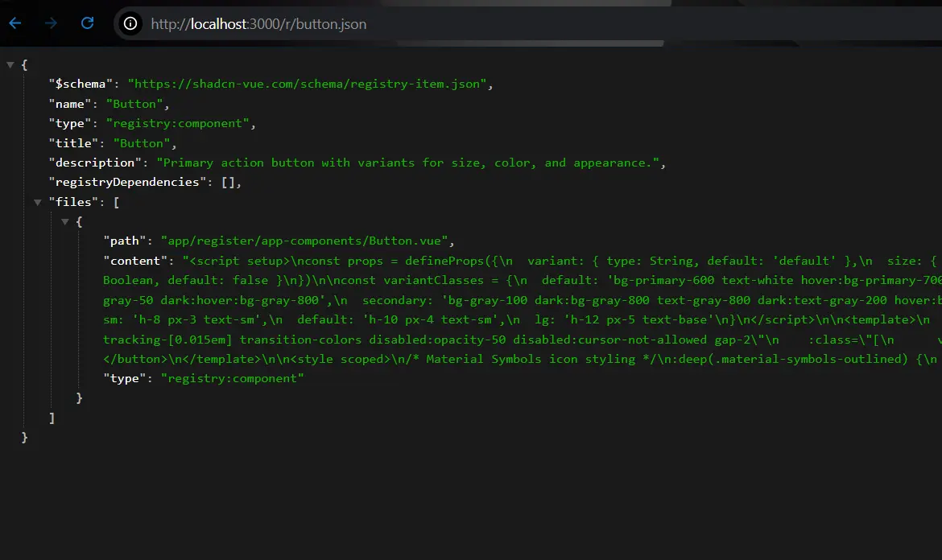
Task: Click the "<script setup>" content string
Action: (233, 261)
